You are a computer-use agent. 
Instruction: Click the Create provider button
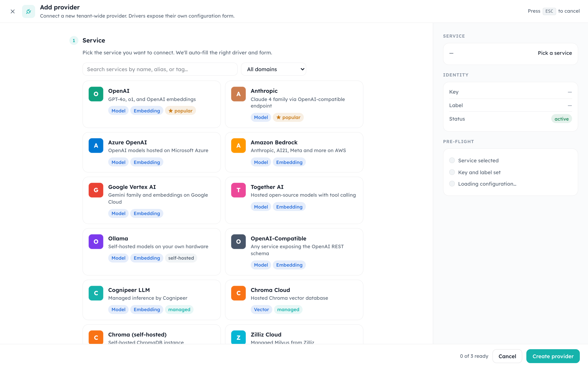pyautogui.click(x=553, y=356)
